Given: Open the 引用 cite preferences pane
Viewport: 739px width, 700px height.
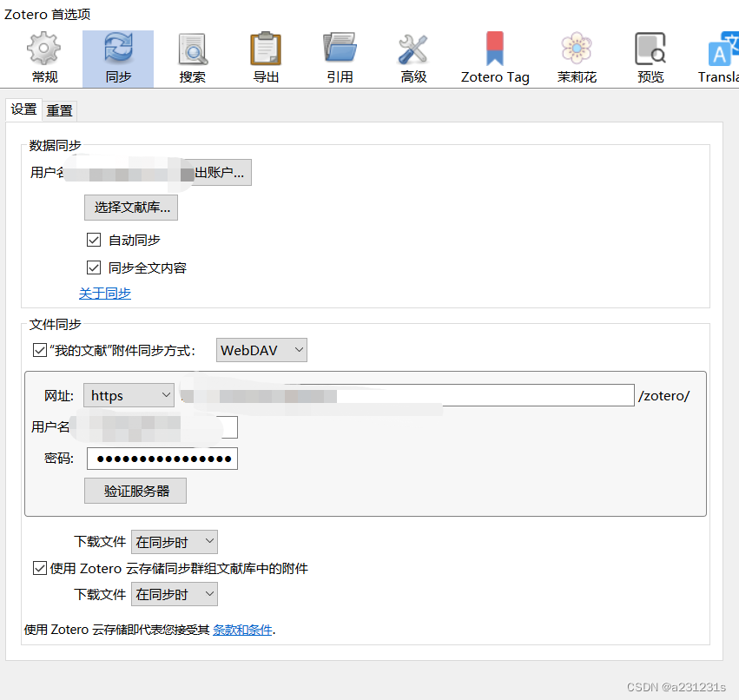Looking at the screenshot, I should click(x=340, y=59).
